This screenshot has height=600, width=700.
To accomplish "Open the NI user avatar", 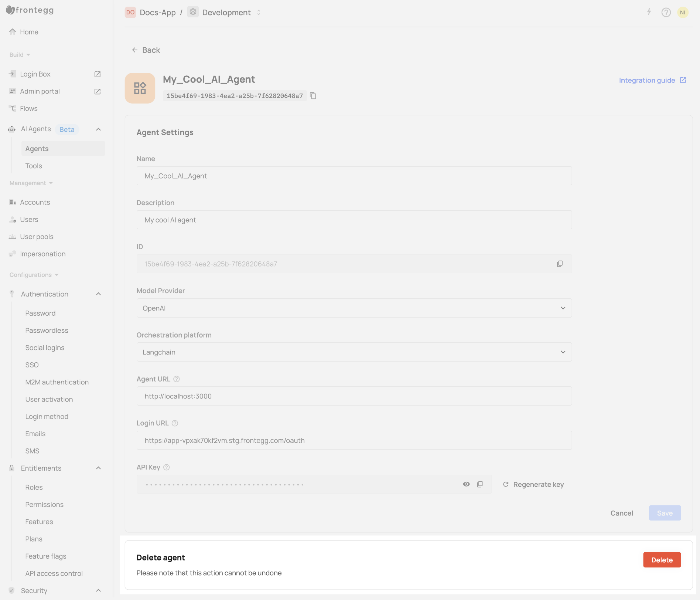I will [683, 13].
